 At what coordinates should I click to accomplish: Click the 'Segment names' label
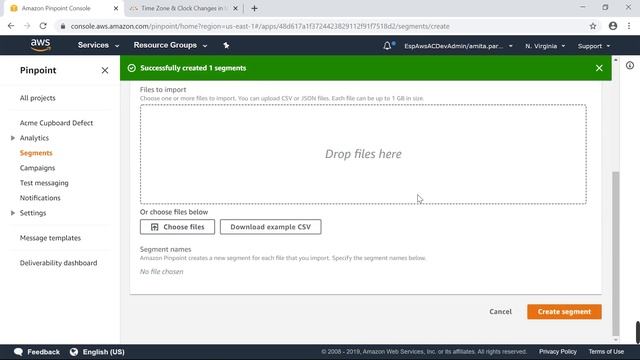pos(165,249)
